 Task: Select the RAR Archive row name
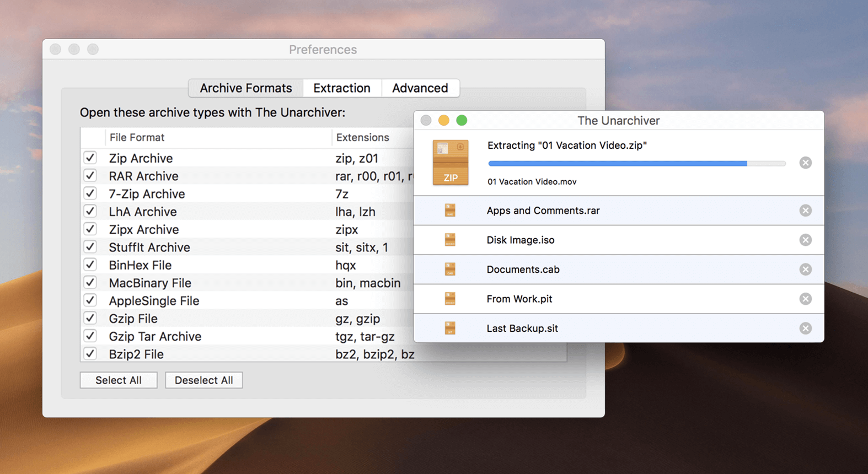pos(143,176)
